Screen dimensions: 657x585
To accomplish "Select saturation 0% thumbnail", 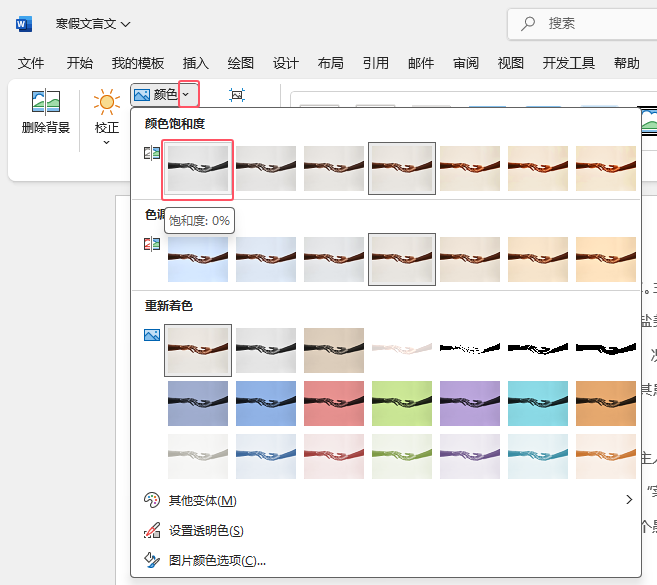I will pyautogui.click(x=198, y=168).
